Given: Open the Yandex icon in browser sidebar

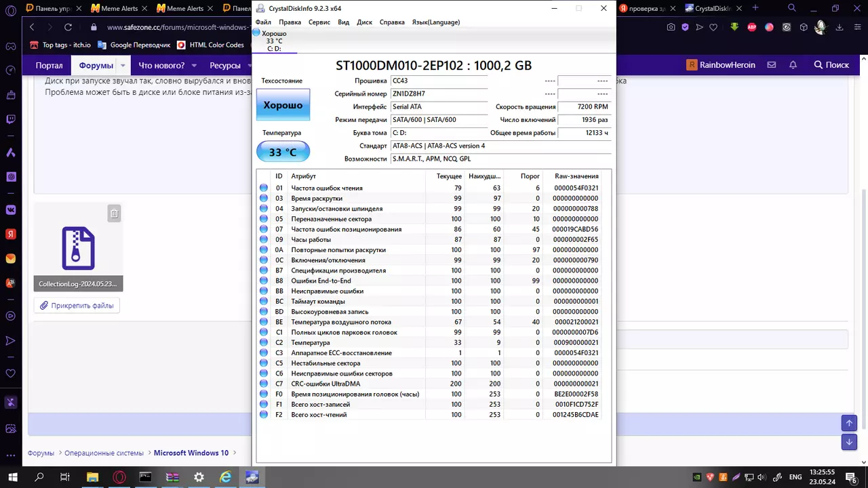Looking at the screenshot, I should click(x=11, y=234).
